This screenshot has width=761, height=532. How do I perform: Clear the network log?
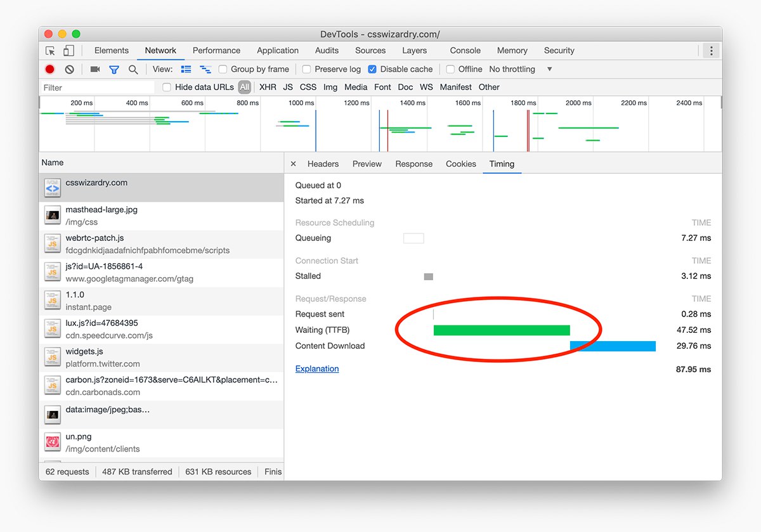[70, 69]
